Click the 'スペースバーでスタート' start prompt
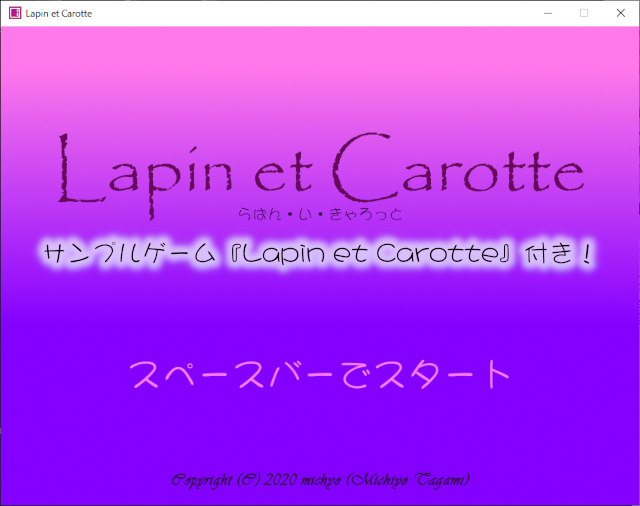 coord(320,374)
